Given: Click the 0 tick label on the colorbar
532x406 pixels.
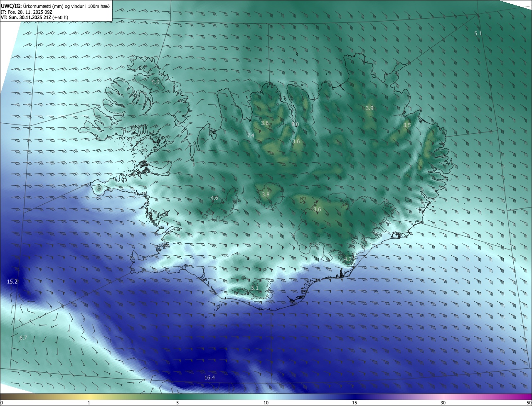Looking at the screenshot, I should pos(2,403).
